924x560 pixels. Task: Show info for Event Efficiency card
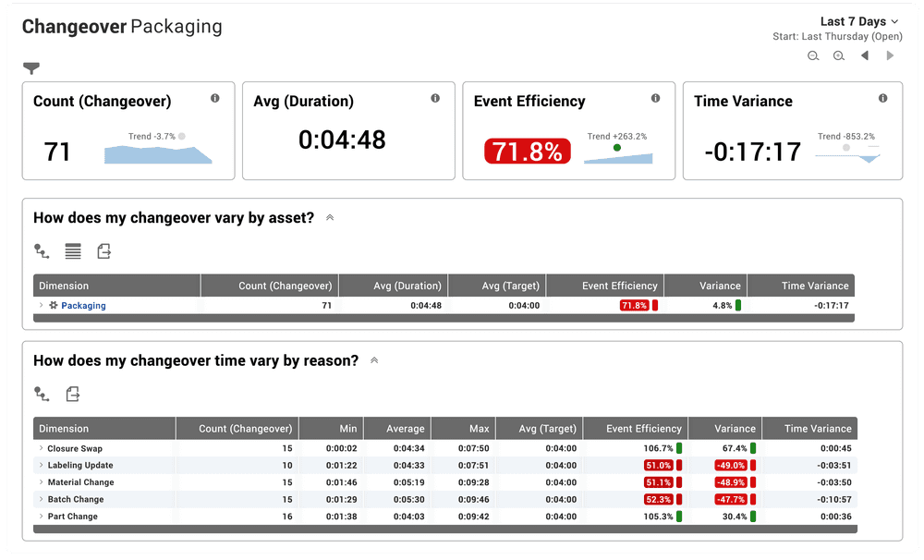655,99
